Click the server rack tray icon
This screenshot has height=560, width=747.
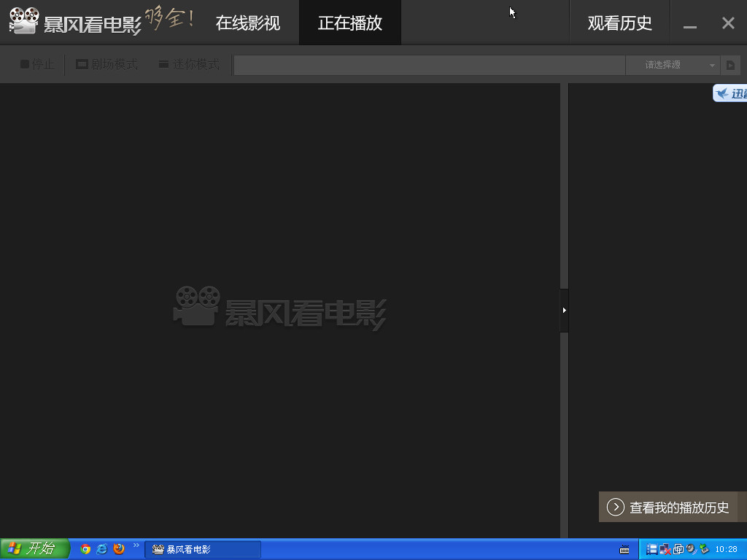point(651,550)
